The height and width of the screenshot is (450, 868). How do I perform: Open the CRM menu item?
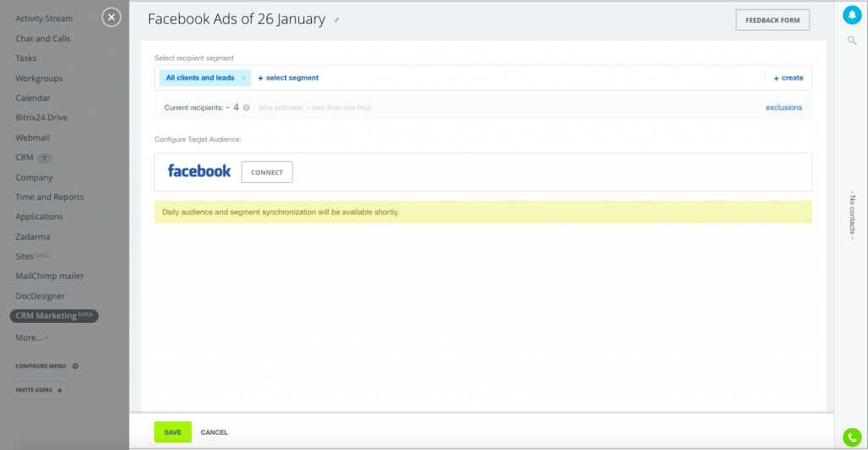[x=25, y=157]
